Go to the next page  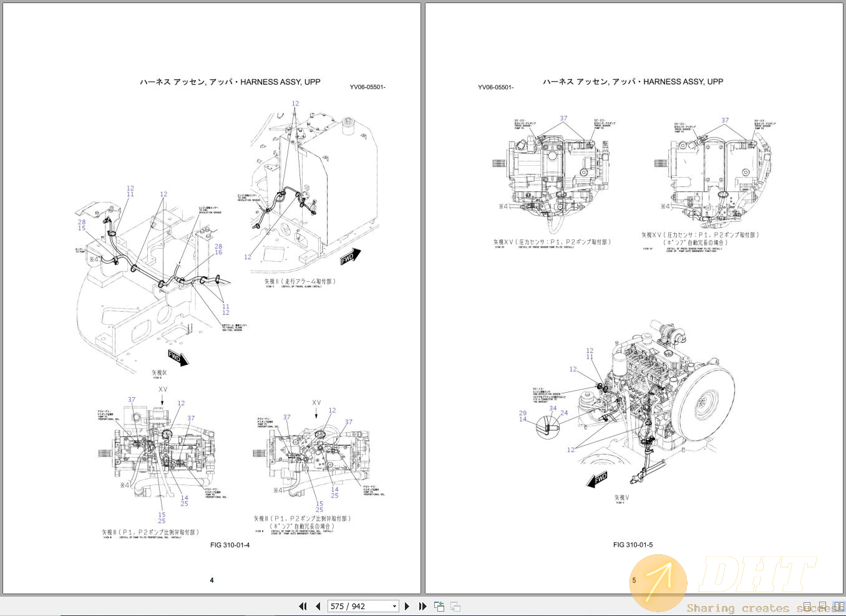pyautogui.click(x=407, y=606)
